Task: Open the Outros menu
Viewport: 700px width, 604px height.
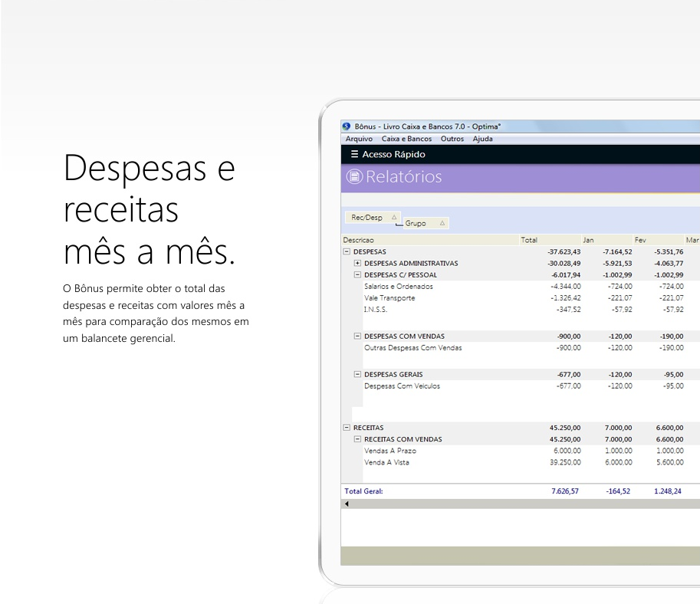Action: click(x=452, y=139)
